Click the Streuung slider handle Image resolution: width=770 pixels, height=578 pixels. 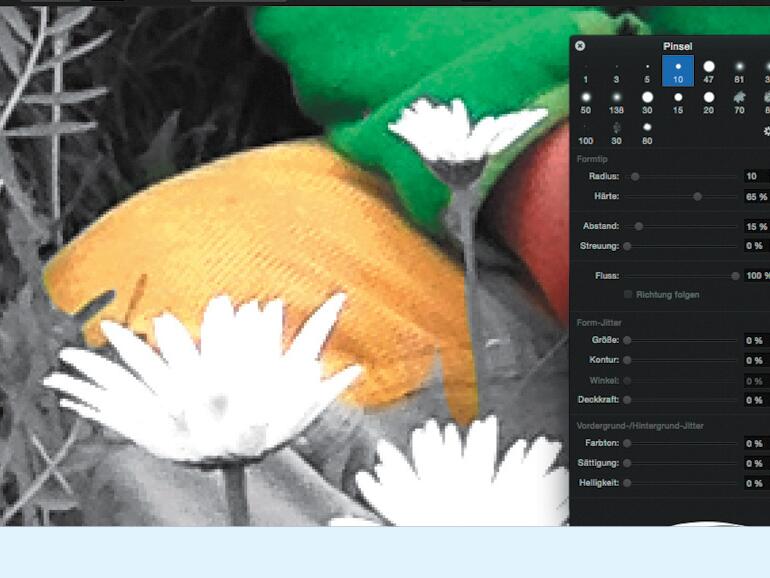[627, 246]
